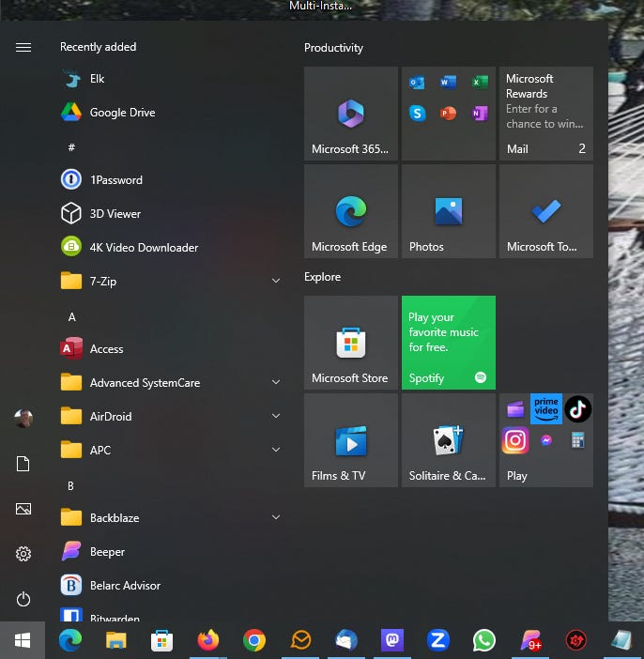Screen dimensions: 644x659
Task: Open Documents from Start sidebar
Action: [x=23, y=464]
